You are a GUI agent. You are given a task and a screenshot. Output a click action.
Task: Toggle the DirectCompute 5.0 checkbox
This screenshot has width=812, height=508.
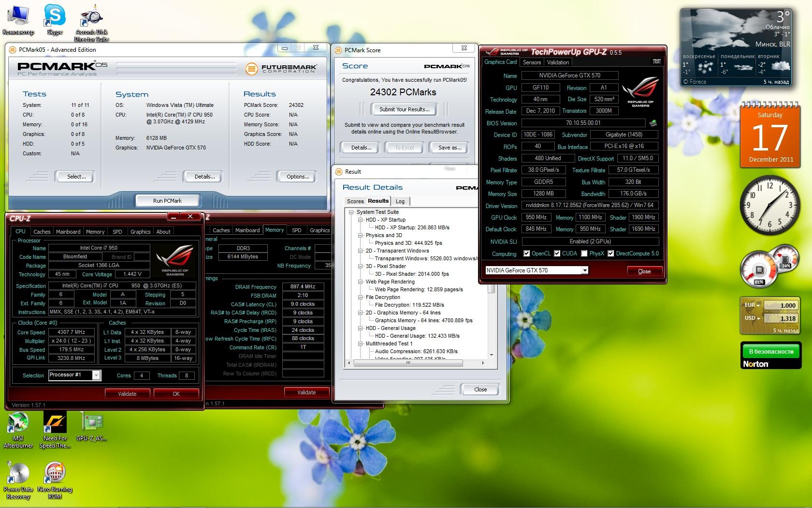tap(611, 253)
